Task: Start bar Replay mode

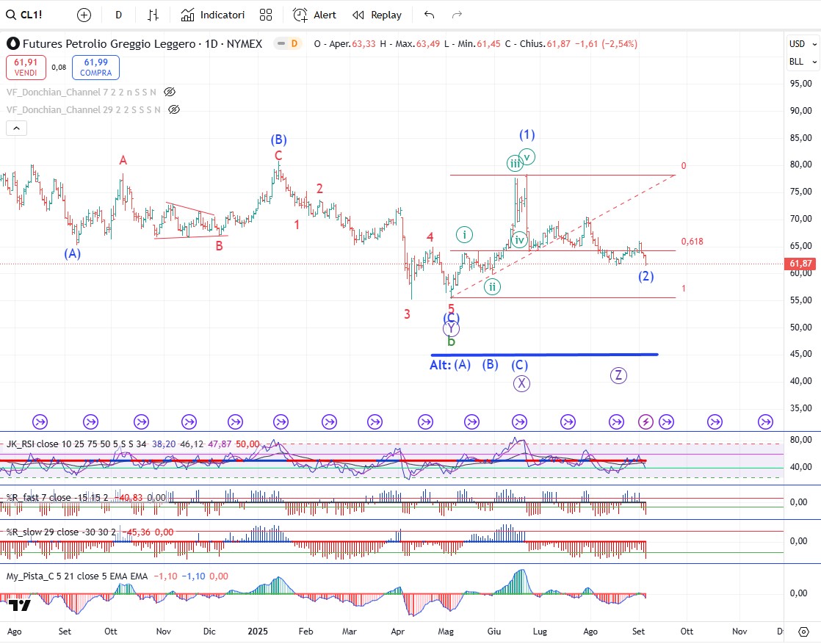Action: click(377, 15)
